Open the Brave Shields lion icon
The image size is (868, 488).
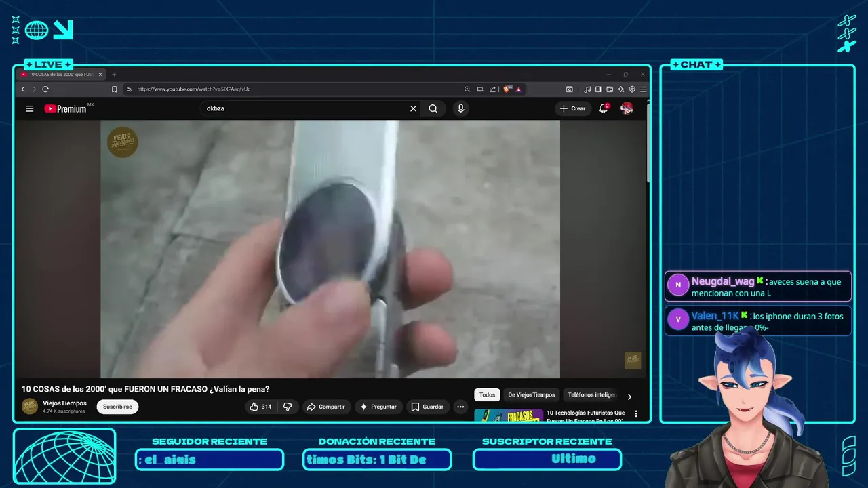tap(507, 89)
